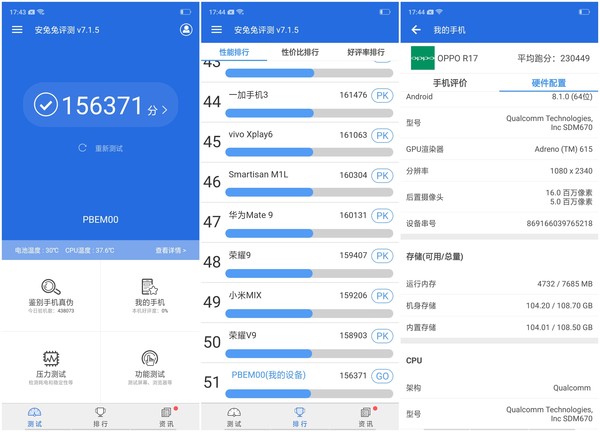Go back from 我的手机 screen
600x432 pixels.
(x=416, y=30)
